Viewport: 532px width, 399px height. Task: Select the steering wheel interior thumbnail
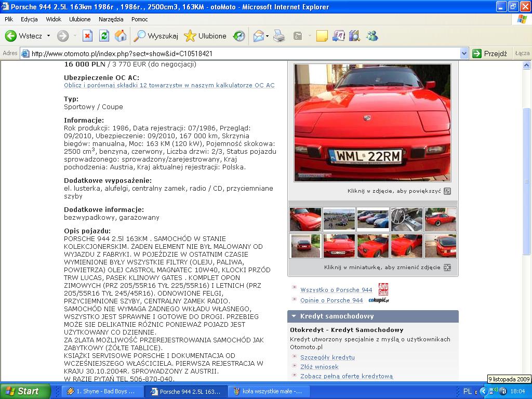tap(406, 219)
